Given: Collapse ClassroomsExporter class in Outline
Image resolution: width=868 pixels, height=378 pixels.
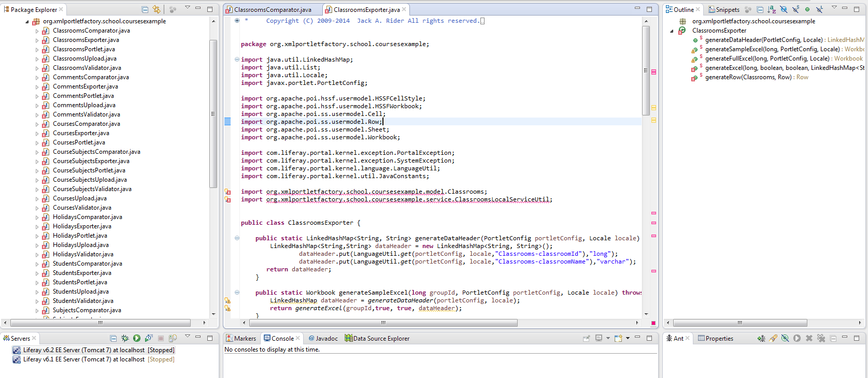Looking at the screenshot, I should point(672,31).
